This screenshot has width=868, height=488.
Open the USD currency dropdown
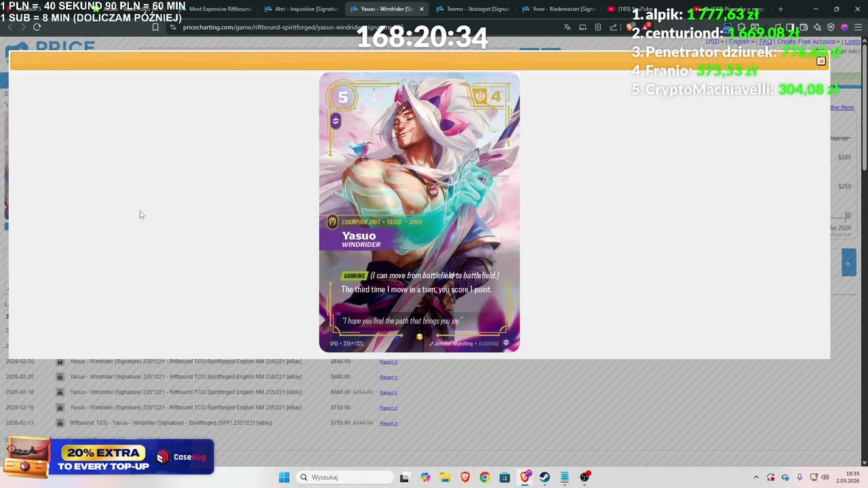tap(715, 41)
